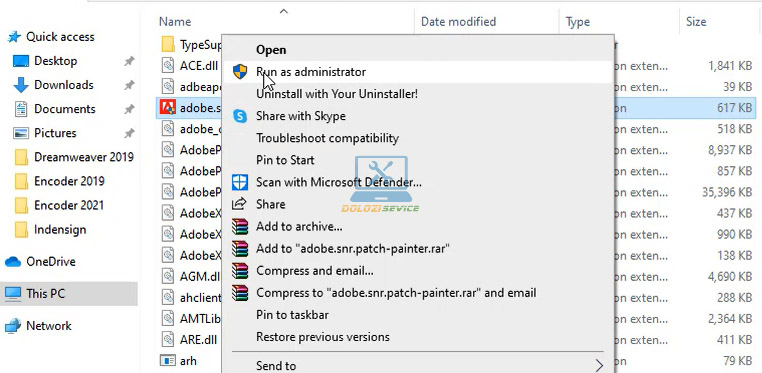Click the Share arrow icon
Image resolution: width=762 pixels, height=373 pixels.
coord(239,204)
